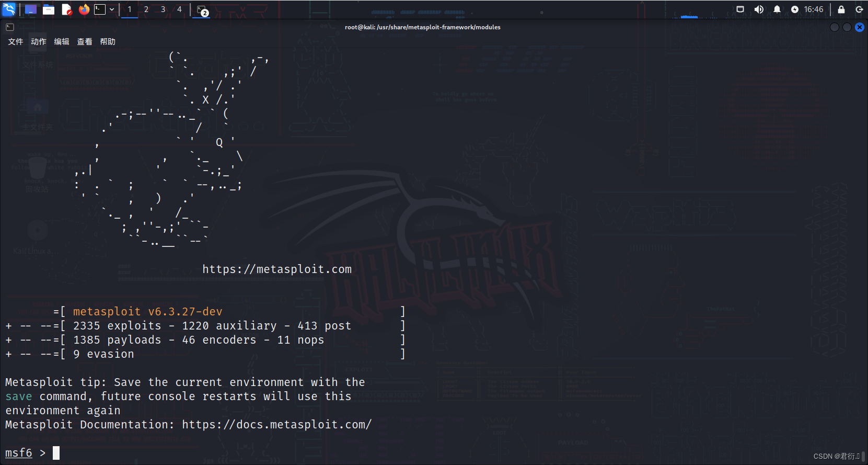
Task: Expand the terminal launcher dropdown arrow
Action: [112, 9]
